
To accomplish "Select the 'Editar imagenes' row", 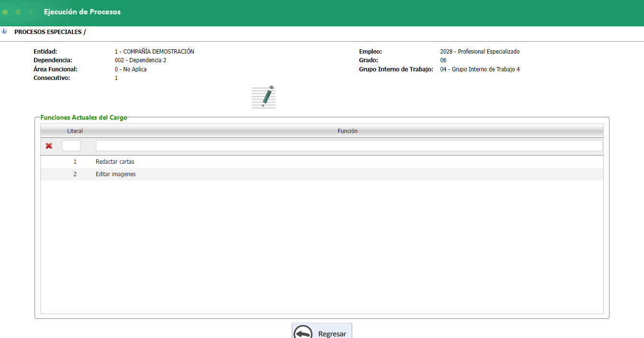I will pos(322,174).
